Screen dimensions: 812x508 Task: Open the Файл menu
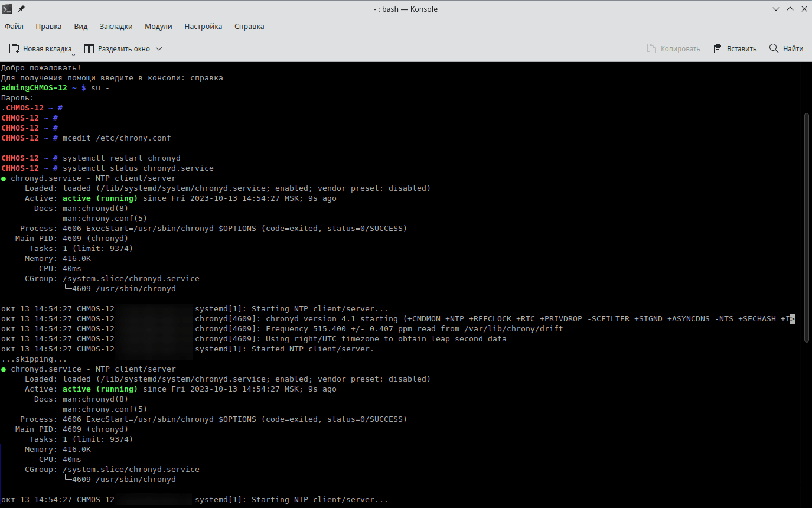pos(14,27)
